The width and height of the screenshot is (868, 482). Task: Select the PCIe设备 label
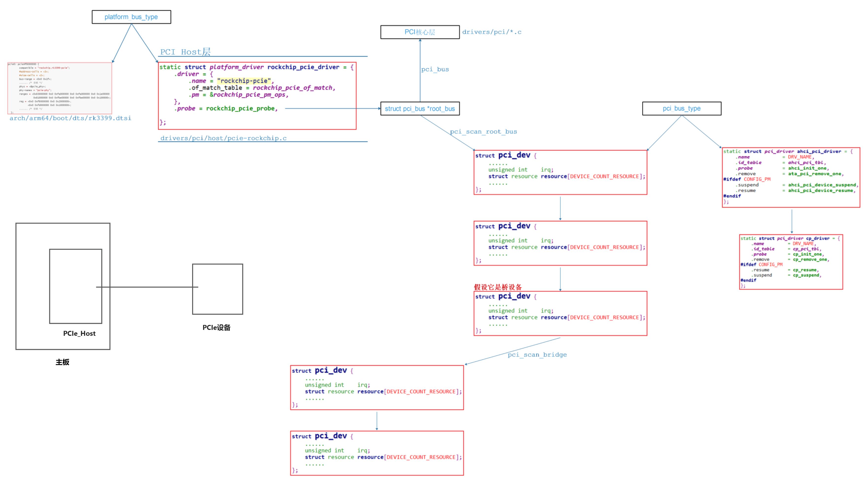[216, 327]
